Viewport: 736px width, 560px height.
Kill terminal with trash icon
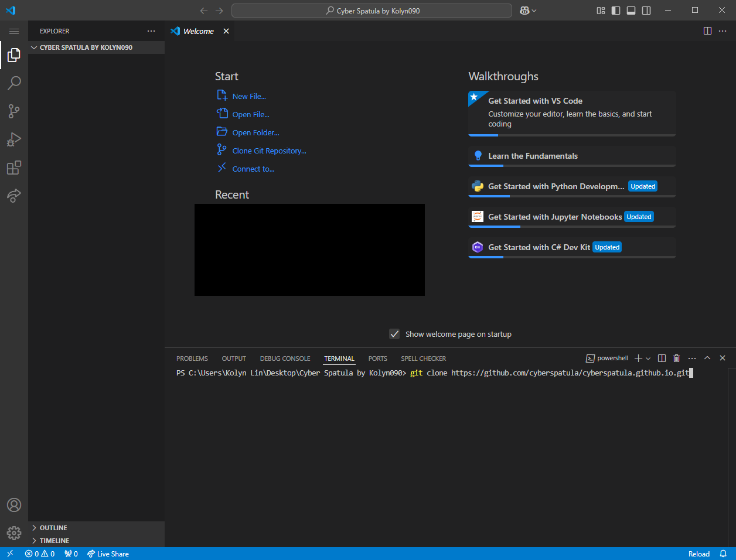[x=677, y=358]
